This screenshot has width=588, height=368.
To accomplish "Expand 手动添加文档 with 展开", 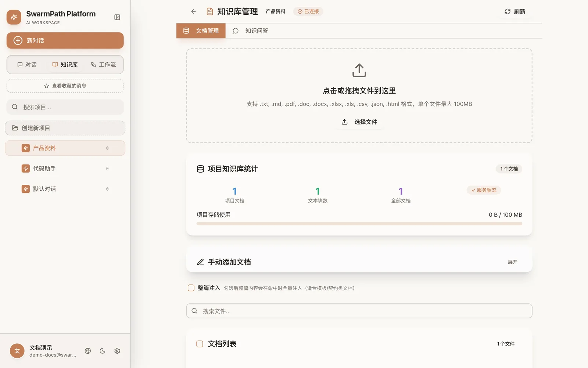I will [513, 262].
